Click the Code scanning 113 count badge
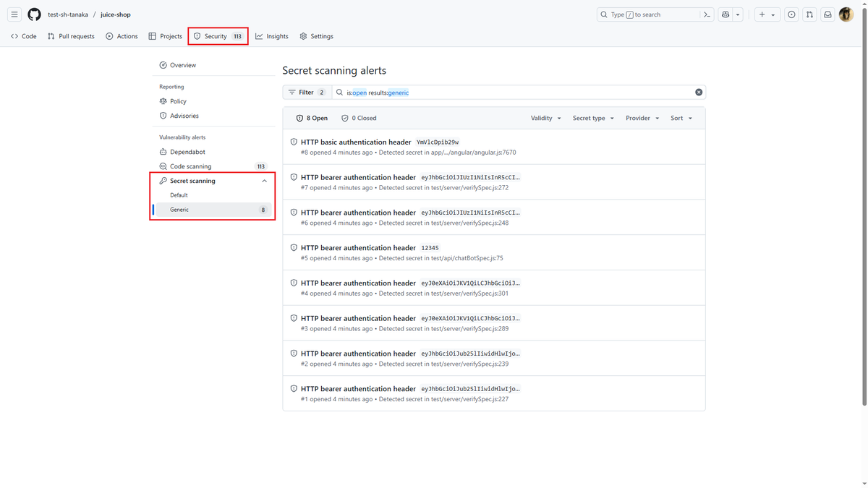 (261, 166)
